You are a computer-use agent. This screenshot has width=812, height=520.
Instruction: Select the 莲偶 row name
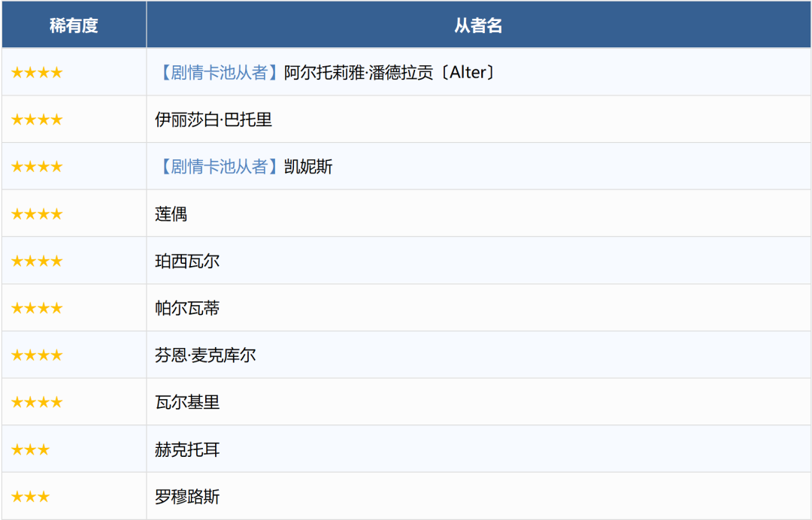pos(171,213)
